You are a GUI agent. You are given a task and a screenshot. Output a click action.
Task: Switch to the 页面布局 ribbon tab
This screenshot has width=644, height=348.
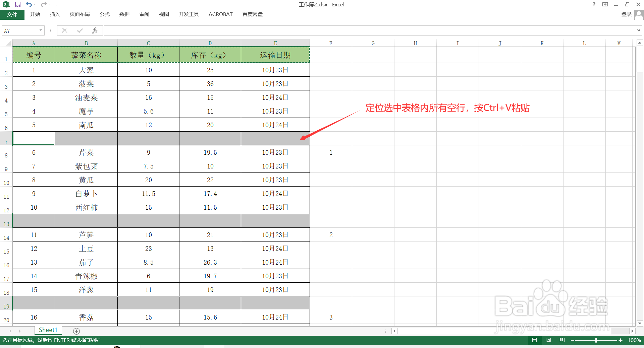click(79, 14)
